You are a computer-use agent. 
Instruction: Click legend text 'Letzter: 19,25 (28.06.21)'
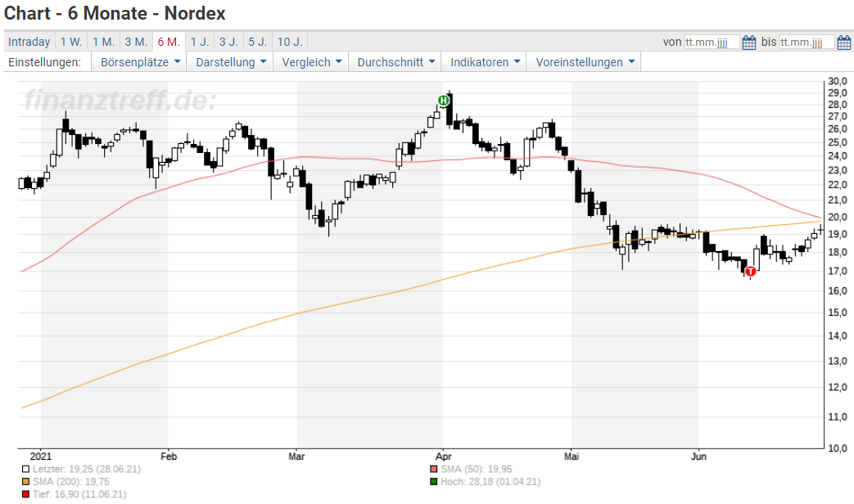click(87, 469)
